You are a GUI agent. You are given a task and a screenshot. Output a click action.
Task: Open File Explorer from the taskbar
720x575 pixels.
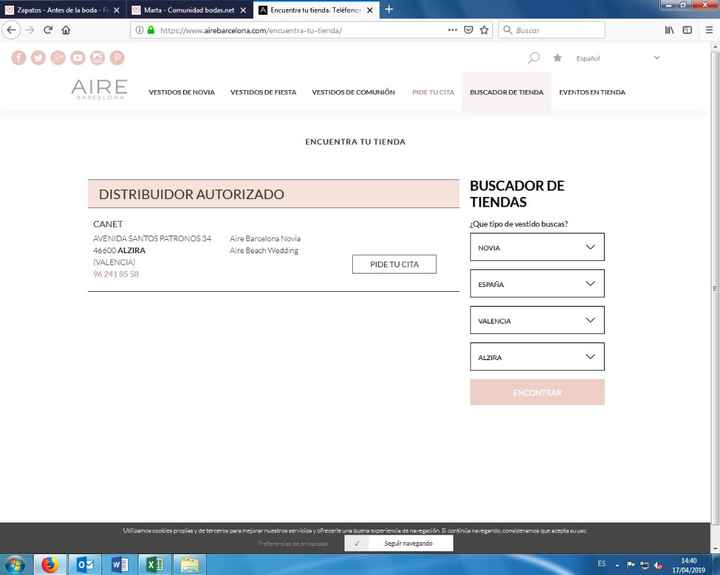click(x=190, y=565)
